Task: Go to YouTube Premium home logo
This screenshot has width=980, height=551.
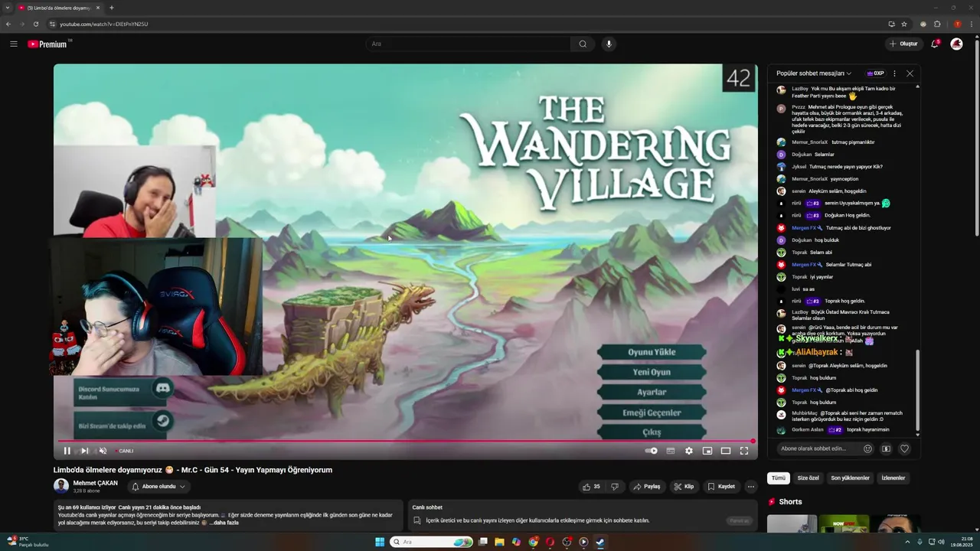Action: 47,44
